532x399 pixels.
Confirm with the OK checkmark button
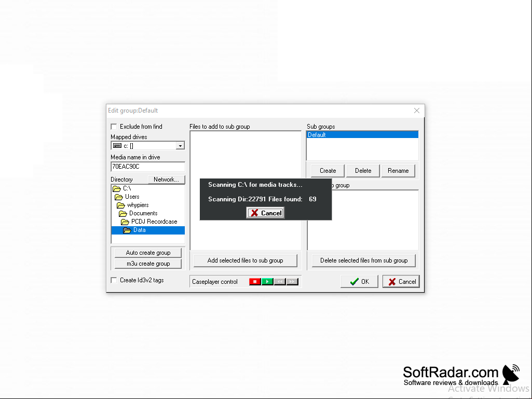(359, 282)
